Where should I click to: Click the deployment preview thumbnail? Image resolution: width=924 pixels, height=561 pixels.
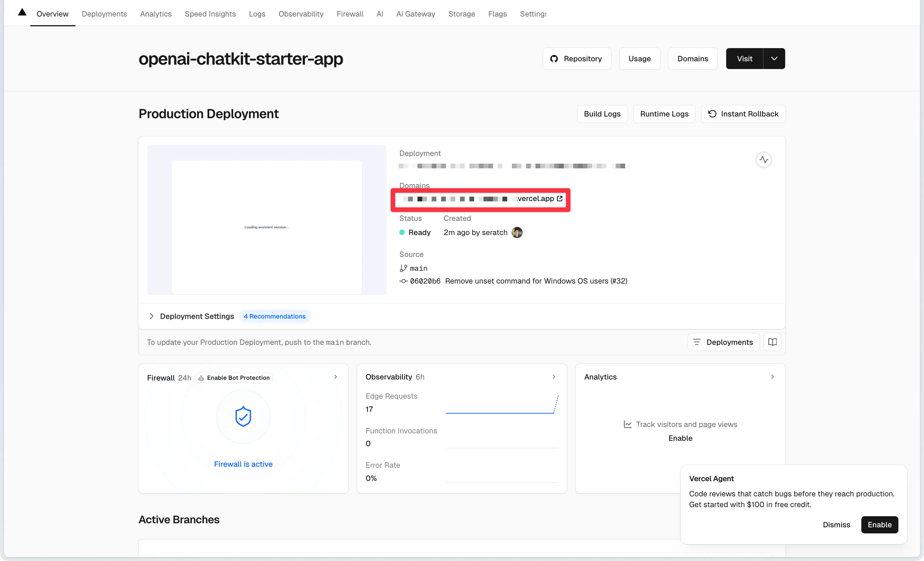coord(267,220)
